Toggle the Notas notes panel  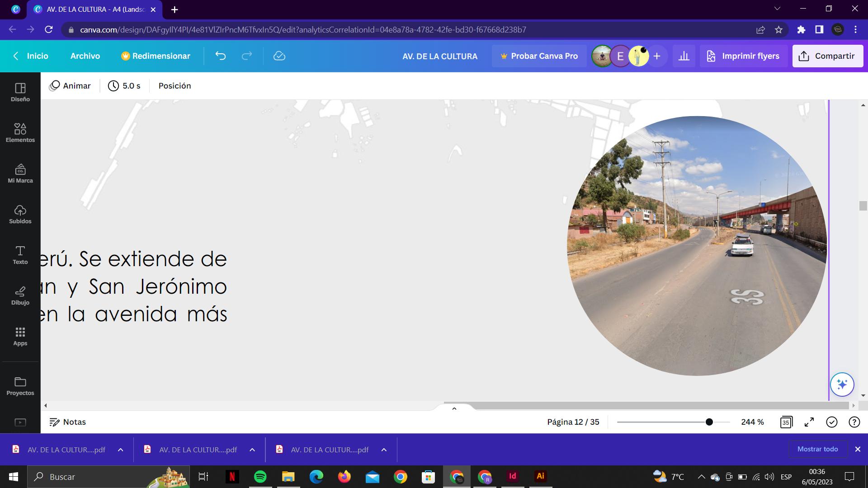pos(67,422)
